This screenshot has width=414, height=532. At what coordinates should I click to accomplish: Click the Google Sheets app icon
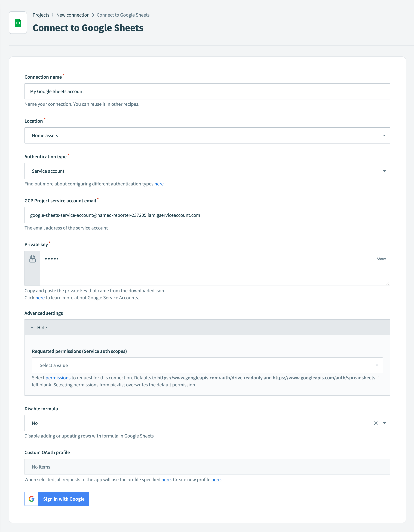tap(18, 23)
